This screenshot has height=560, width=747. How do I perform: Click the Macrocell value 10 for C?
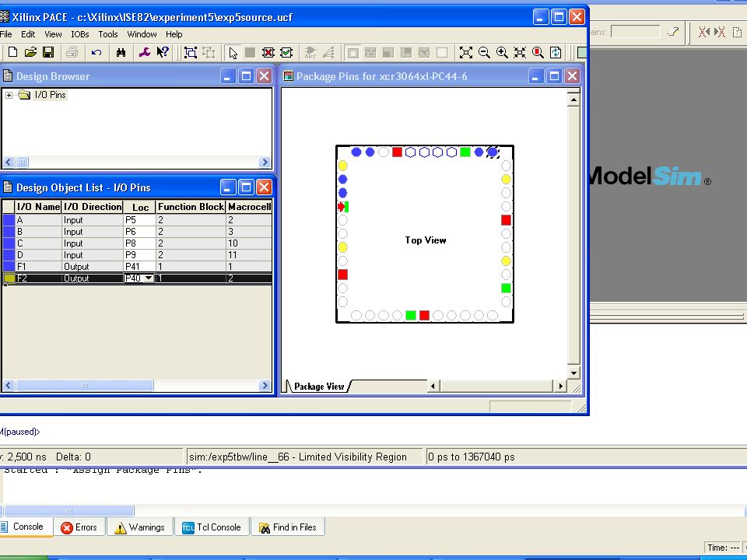point(249,243)
